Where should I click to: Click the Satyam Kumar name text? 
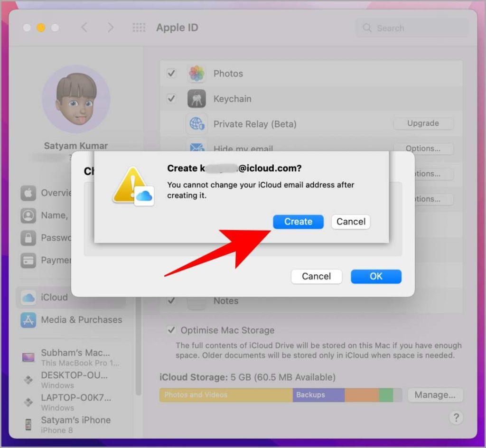click(76, 146)
